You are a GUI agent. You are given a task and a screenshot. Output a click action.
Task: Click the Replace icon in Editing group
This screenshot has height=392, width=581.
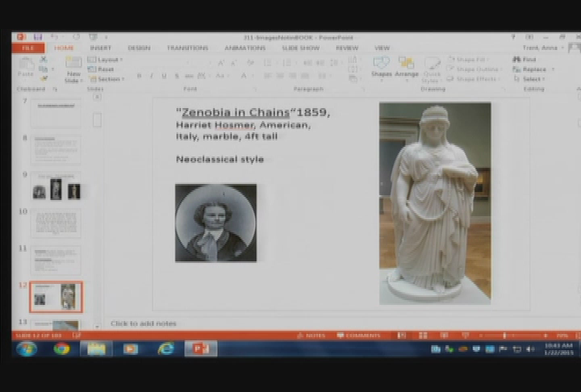tap(516, 69)
